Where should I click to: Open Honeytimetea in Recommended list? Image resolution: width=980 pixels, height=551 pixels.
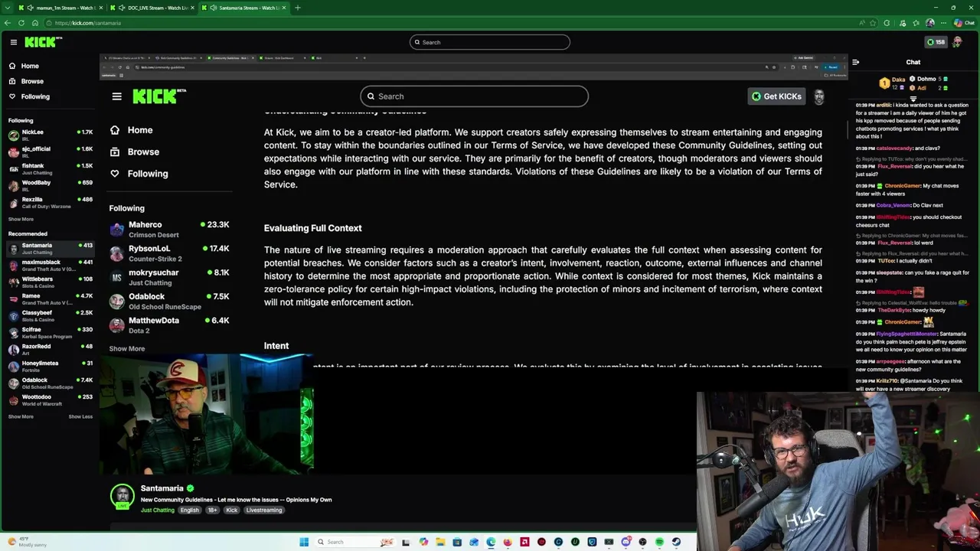pyautogui.click(x=50, y=366)
